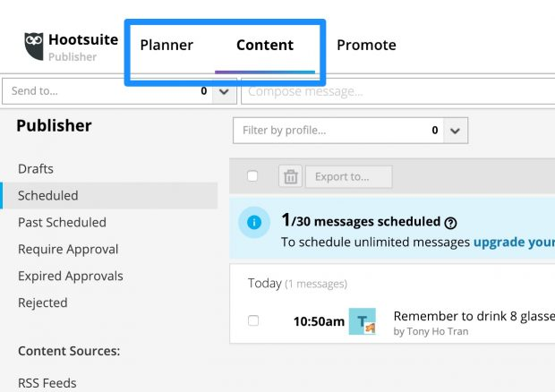Click the trash delete icon
Viewport: 555px width, 392px height.
(x=290, y=176)
